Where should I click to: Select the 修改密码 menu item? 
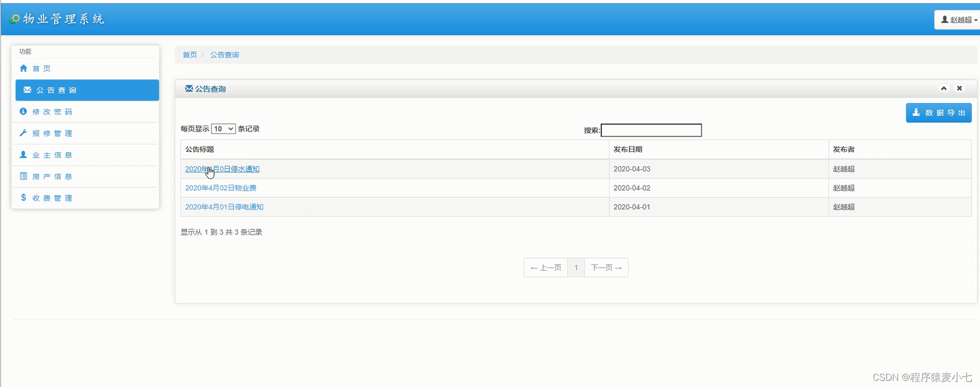(85, 112)
